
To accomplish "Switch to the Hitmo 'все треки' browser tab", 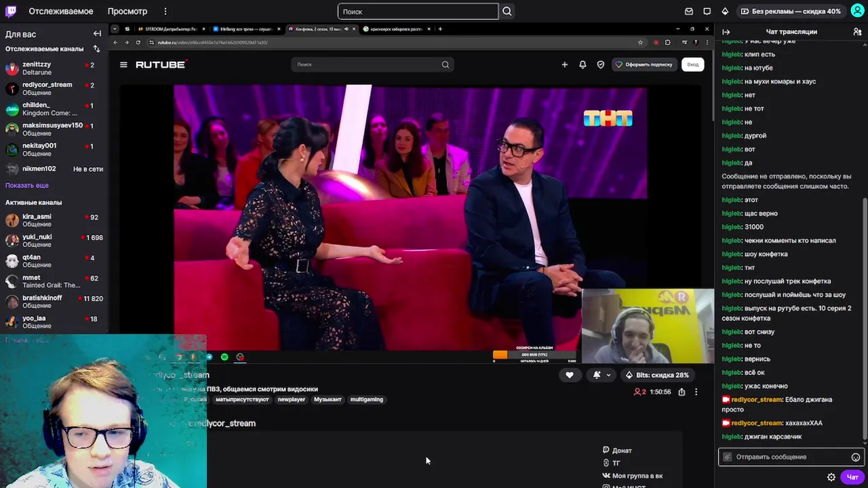I will [246, 29].
